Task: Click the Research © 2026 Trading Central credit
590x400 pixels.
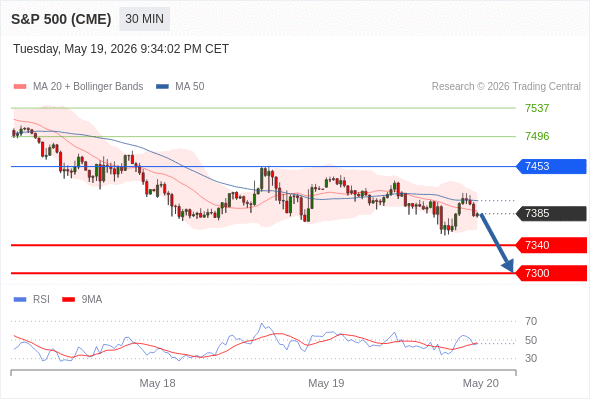Action: (x=506, y=87)
